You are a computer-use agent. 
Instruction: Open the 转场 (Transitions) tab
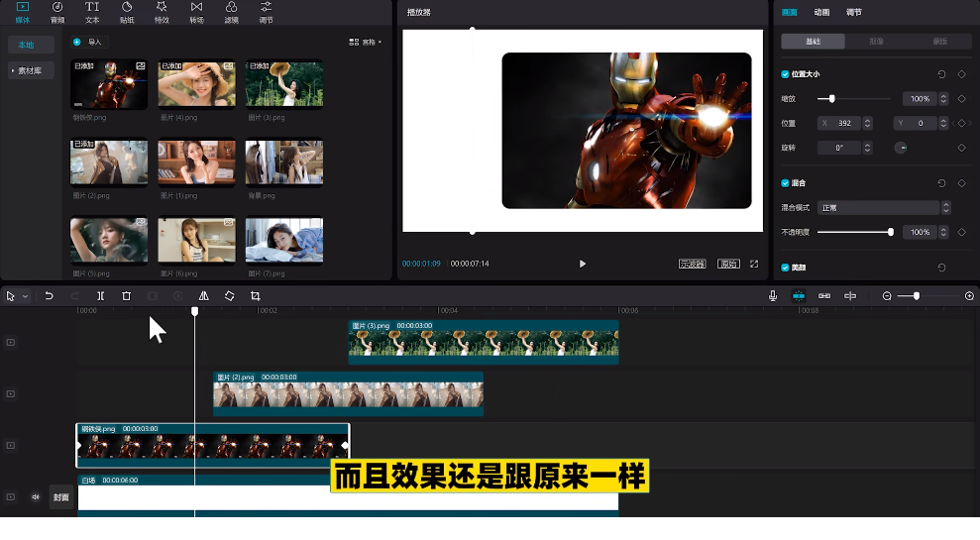[x=196, y=13]
